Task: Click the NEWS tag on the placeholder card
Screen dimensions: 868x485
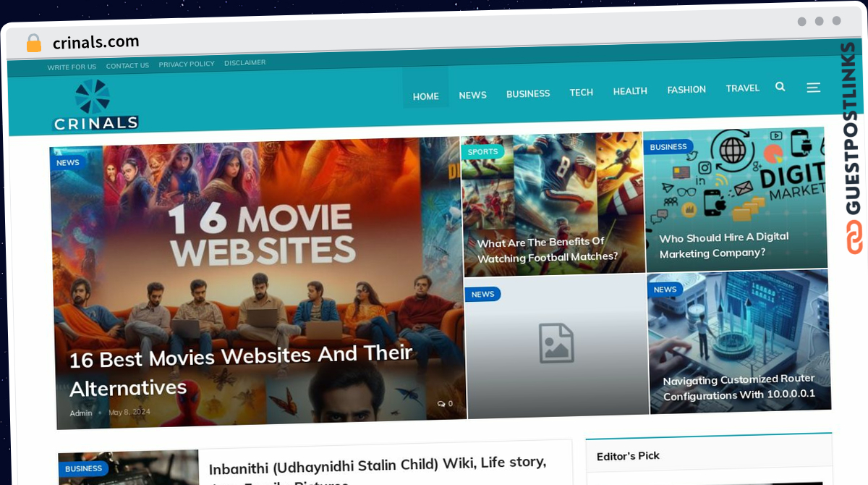Action: point(482,295)
